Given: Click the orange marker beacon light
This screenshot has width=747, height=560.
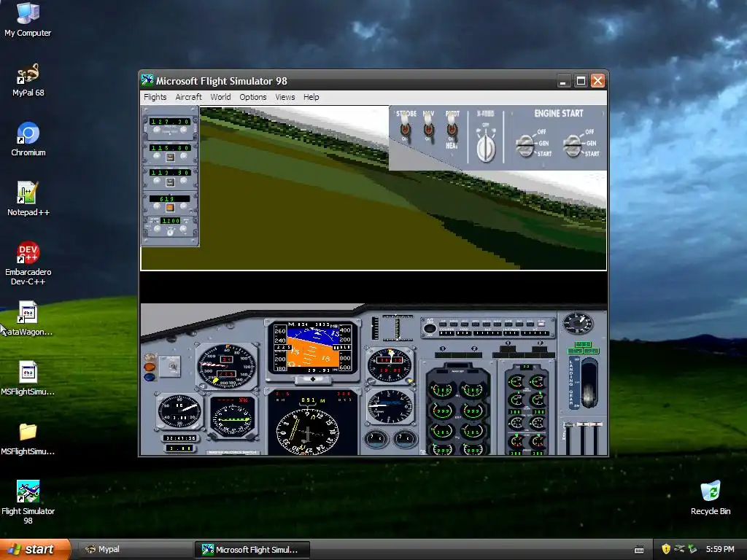Looking at the screenshot, I should (150, 367).
